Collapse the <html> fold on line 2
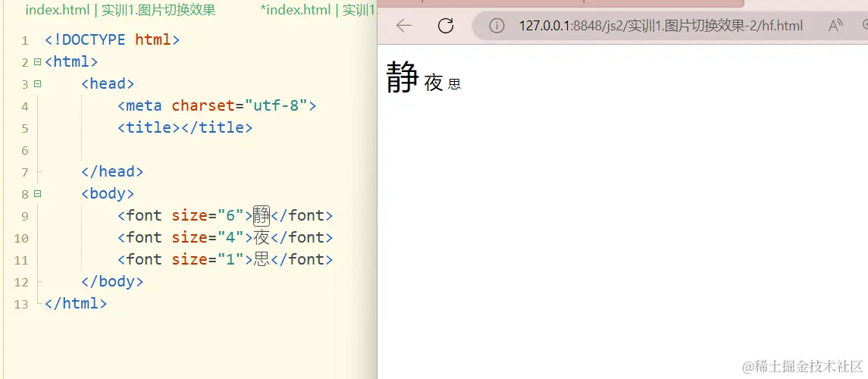Screen dimensions: 868x379 [x=37, y=61]
